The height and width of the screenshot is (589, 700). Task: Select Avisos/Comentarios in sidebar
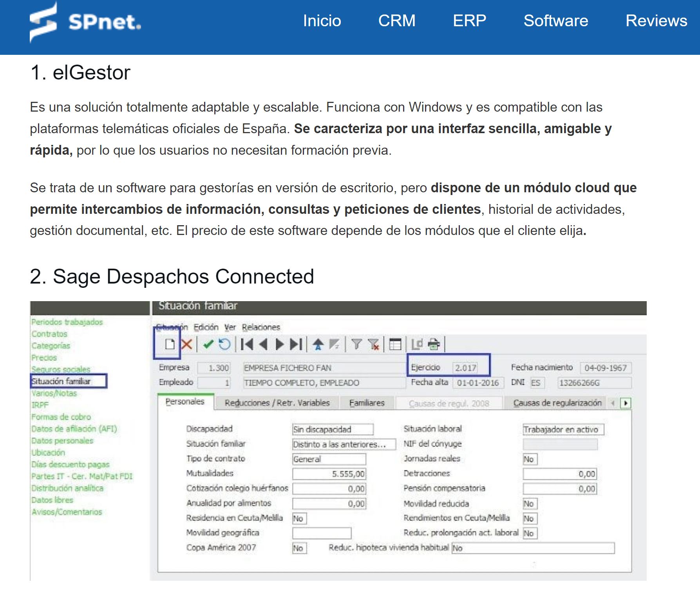click(x=67, y=511)
